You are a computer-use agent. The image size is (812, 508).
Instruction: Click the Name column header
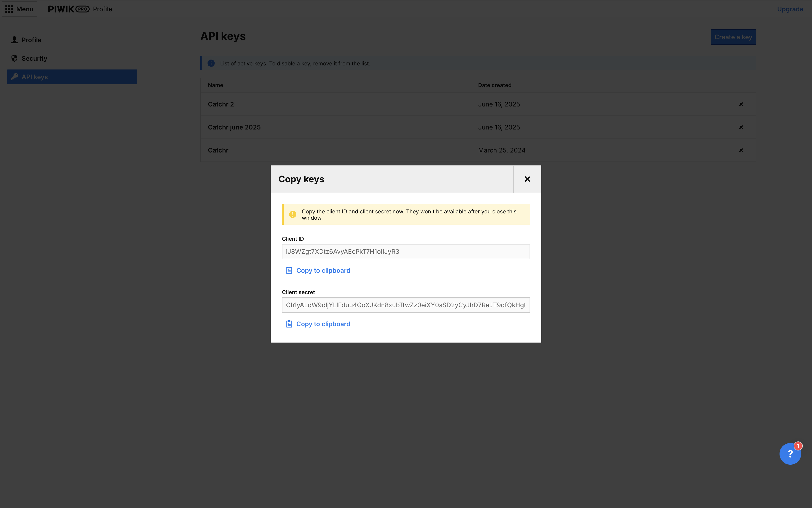point(215,85)
